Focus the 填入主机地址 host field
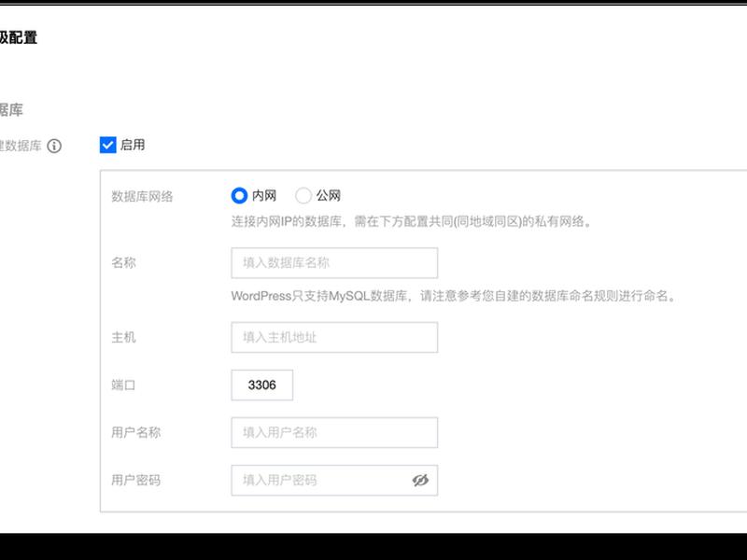The width and height of the screenshot is (747, 560). coord(334,337)
